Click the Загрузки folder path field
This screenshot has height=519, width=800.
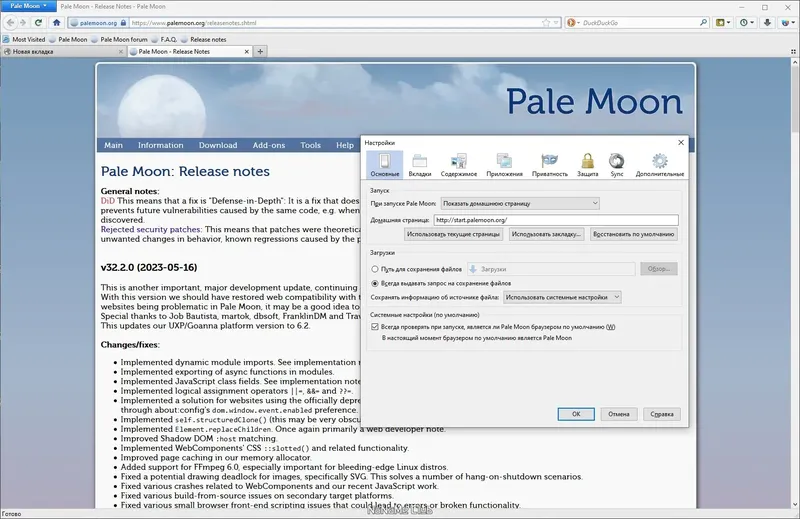pos(551,269)
